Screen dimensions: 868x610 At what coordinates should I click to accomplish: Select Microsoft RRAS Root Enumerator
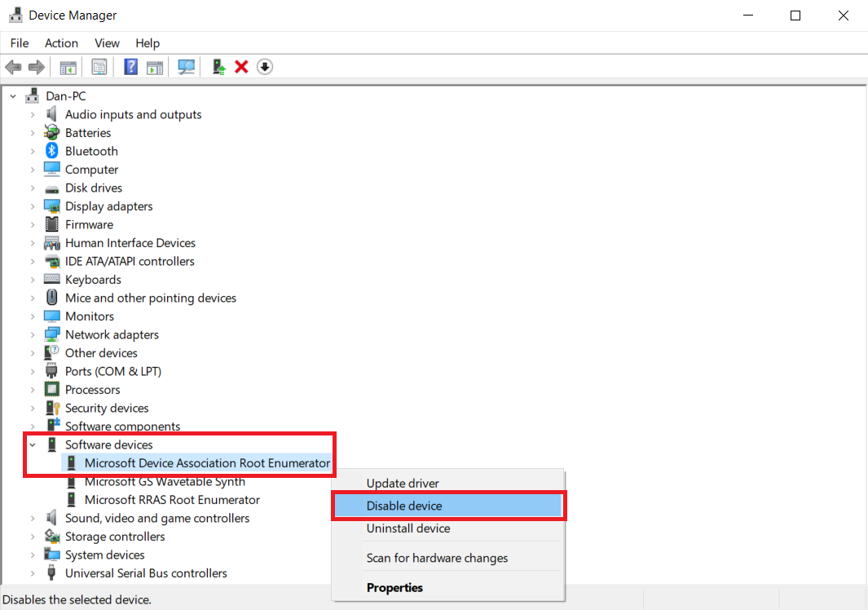(172, 499)
